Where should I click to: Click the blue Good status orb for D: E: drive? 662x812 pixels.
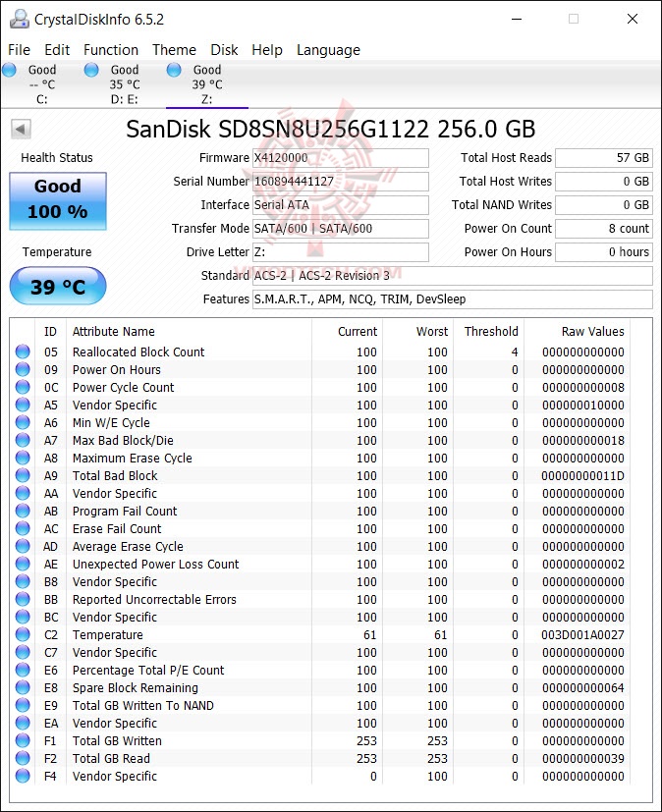tap(91, 70)
